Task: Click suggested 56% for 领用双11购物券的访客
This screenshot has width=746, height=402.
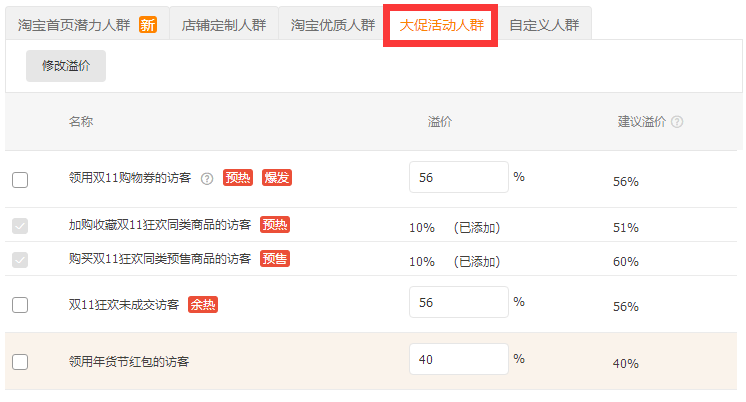Action: (626, 182)
